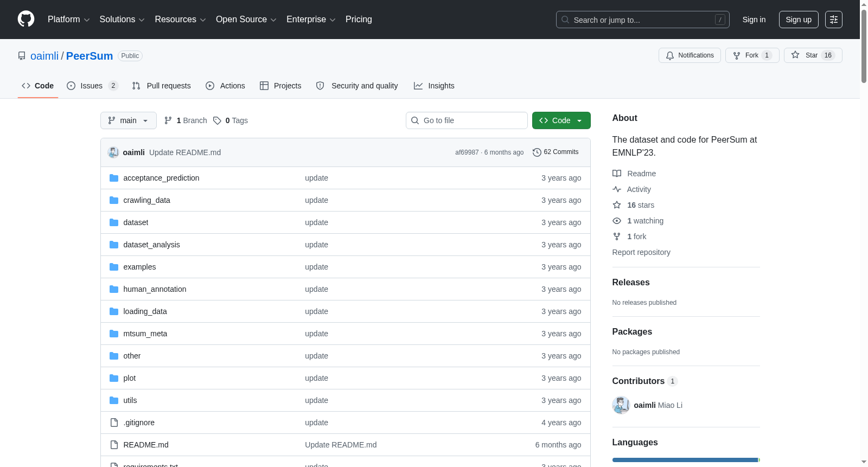
Task: Open the Projects tab
Action: coord(280,86)
